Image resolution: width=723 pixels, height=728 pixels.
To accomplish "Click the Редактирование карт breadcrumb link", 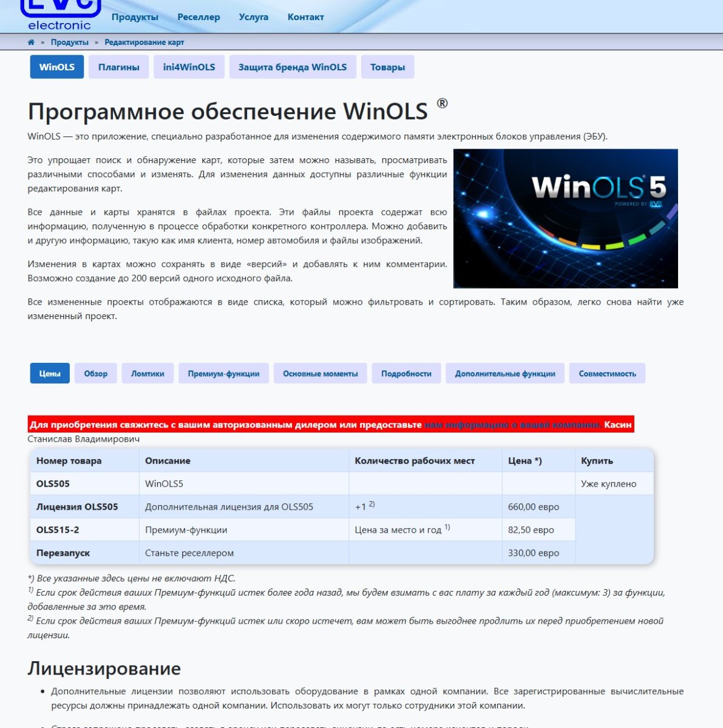I will pos(144,42).
